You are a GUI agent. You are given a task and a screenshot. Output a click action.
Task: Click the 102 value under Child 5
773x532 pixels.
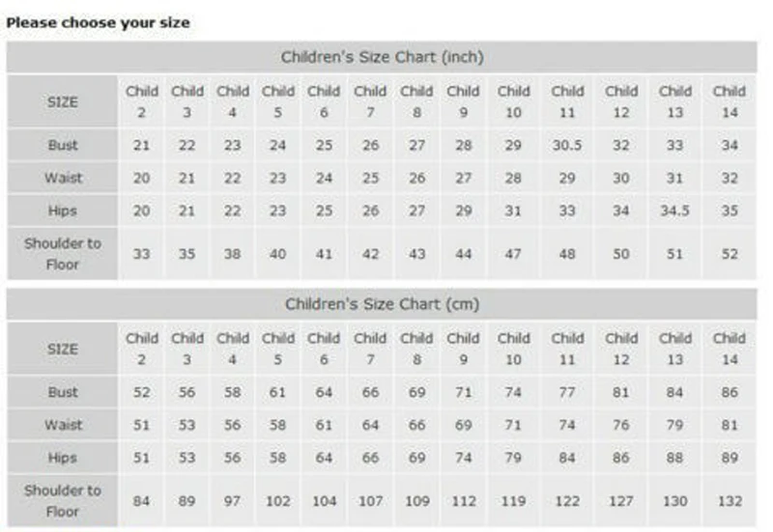click(x=278, y=501)
